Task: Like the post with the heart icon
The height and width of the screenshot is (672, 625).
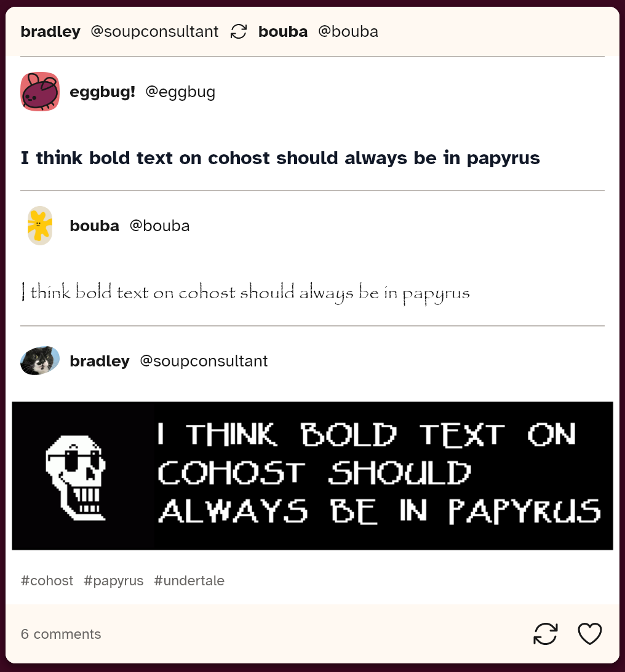Action: 590,634
